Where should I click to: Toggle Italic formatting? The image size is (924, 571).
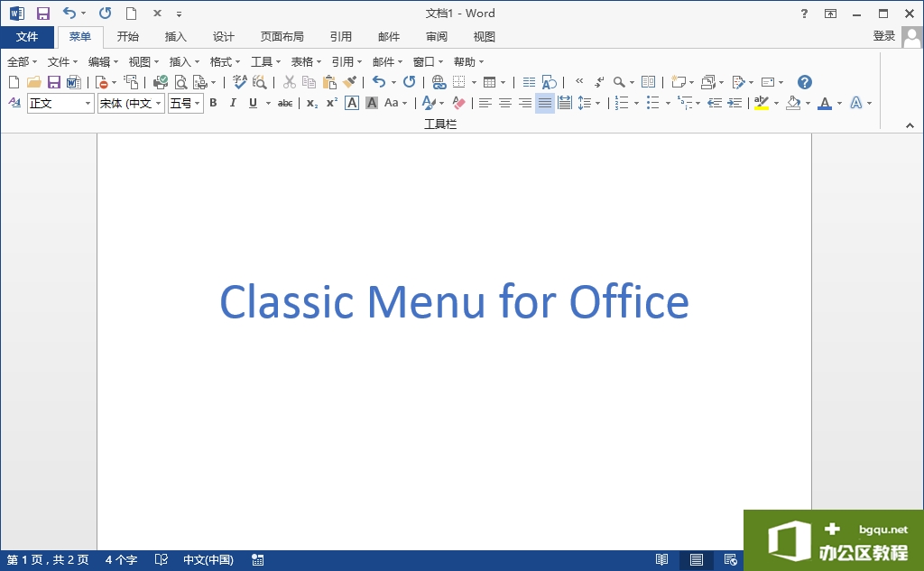coord(233,103)
